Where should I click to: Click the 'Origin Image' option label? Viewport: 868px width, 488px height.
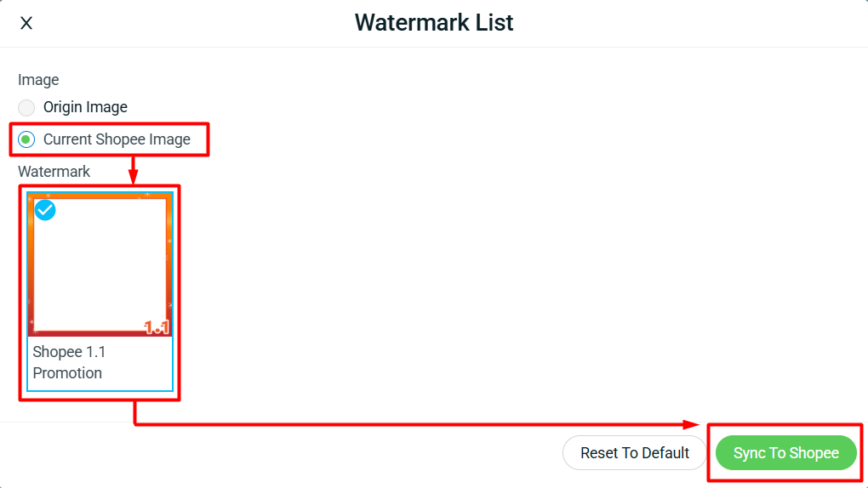pos(85,107)
